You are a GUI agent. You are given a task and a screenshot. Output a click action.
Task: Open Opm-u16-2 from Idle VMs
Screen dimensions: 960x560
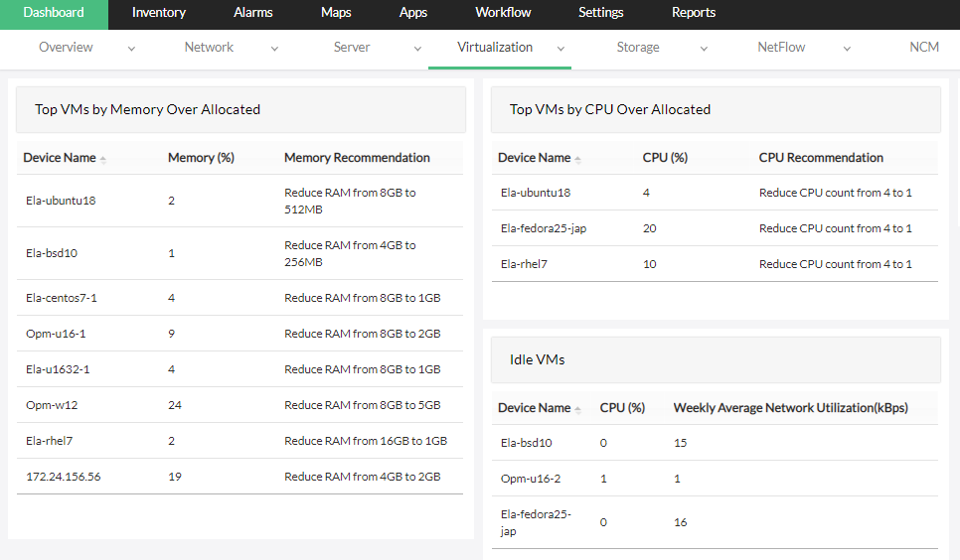pos(532,479)
